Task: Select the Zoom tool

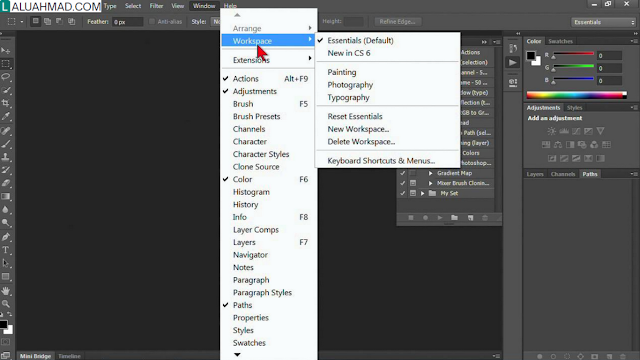Action: pyautogui.click(x=6, y=304)
